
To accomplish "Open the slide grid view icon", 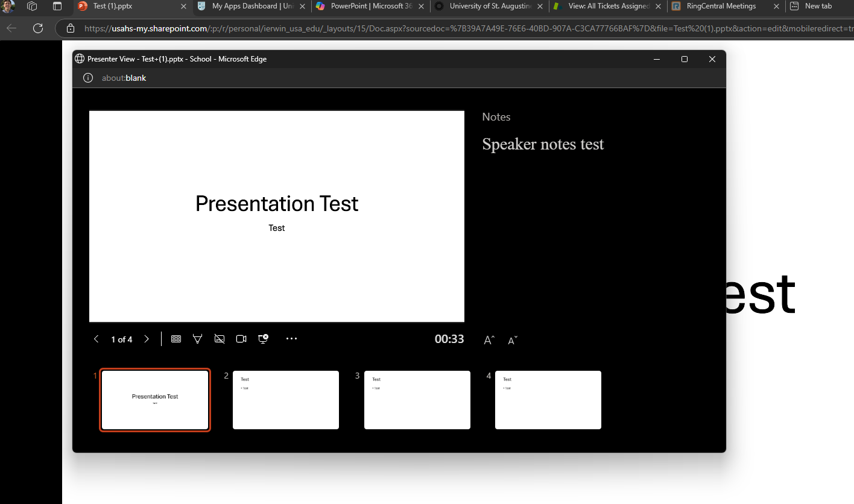I will (176, 339).
